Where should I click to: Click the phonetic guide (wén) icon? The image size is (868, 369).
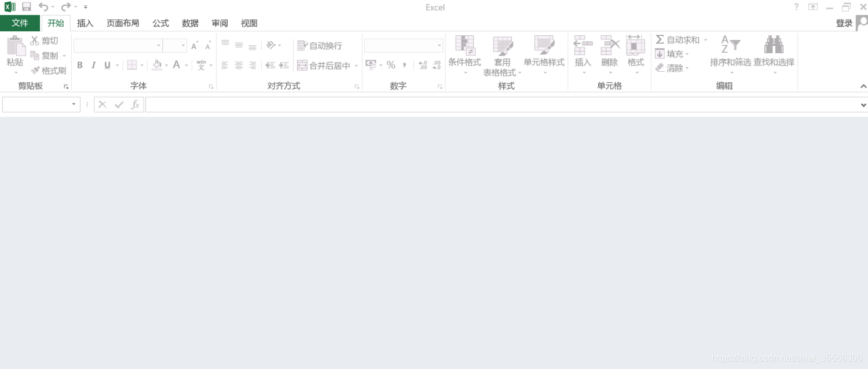tap(201, 65)
